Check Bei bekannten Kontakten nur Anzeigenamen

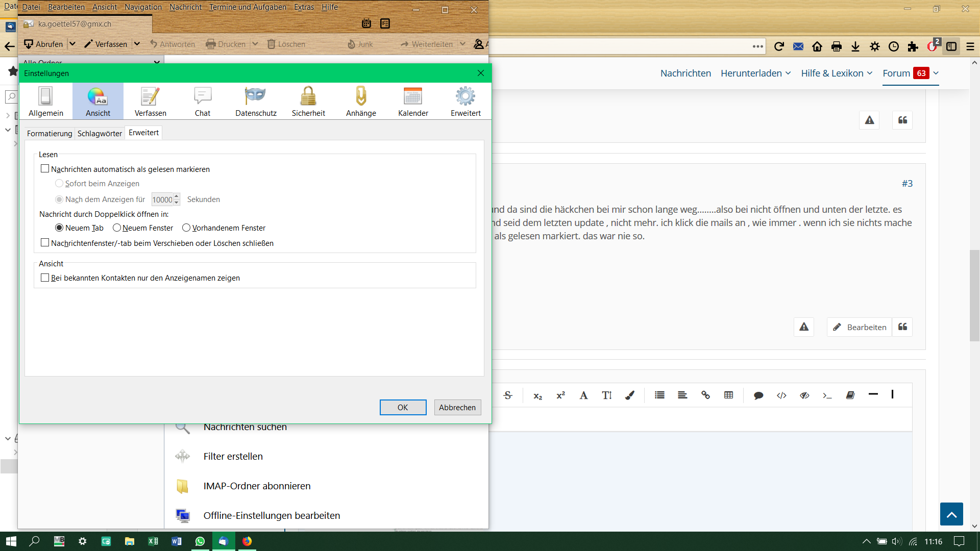coord(45,278)
